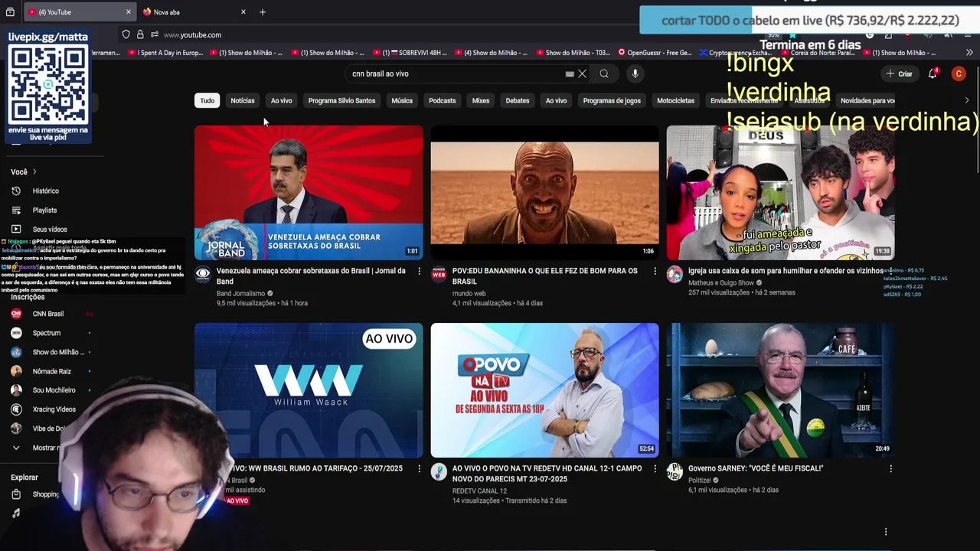Select the Tudo filter chip

(x=207, y=100)
